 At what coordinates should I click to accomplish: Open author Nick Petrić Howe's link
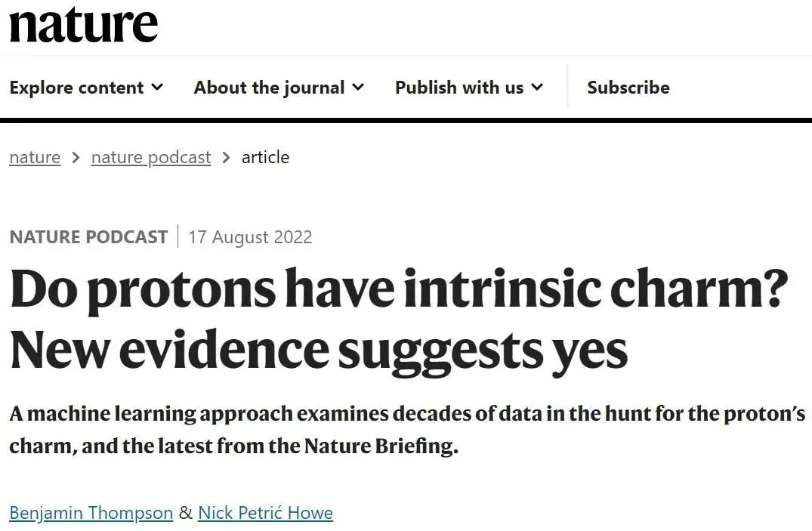[x=265, y=513]
